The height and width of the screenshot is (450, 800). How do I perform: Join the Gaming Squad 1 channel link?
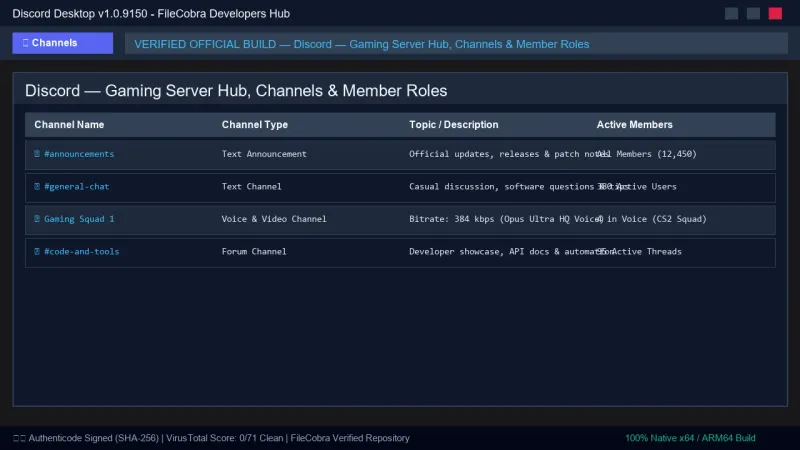79,218
